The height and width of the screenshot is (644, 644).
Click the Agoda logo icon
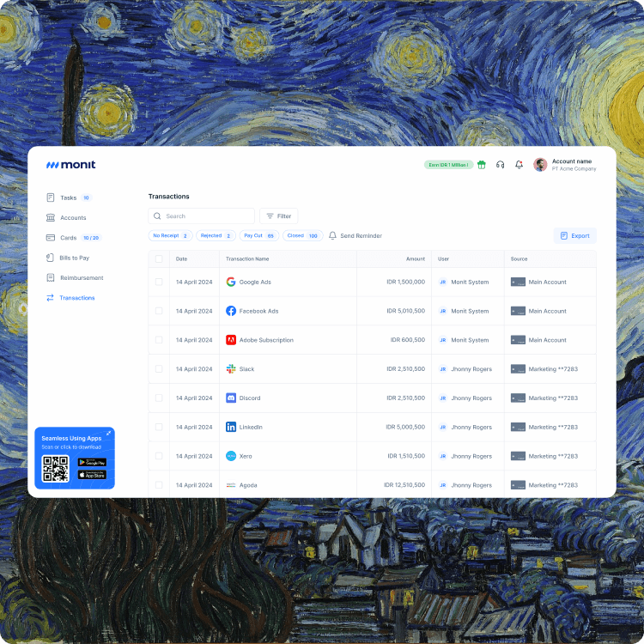(x=231, y=485)
